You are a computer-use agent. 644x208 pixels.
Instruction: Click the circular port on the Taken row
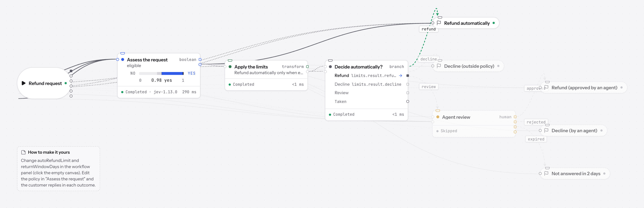(x=407, y=101)
